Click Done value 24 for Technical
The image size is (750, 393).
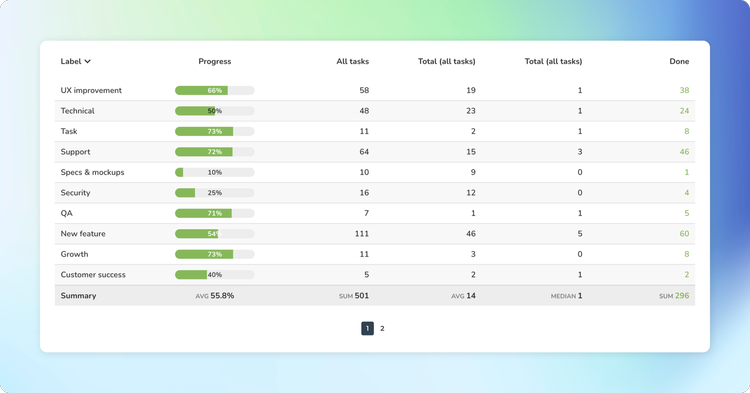[684, 111]
